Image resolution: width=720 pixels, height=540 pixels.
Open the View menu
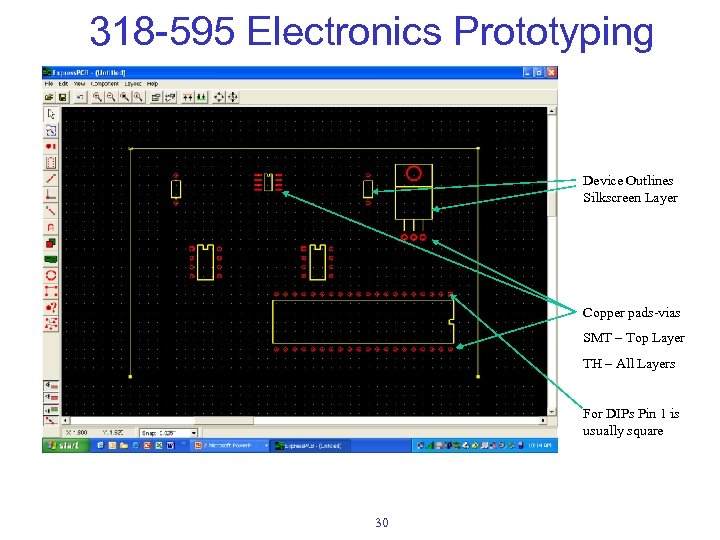[x=79, y=84]
